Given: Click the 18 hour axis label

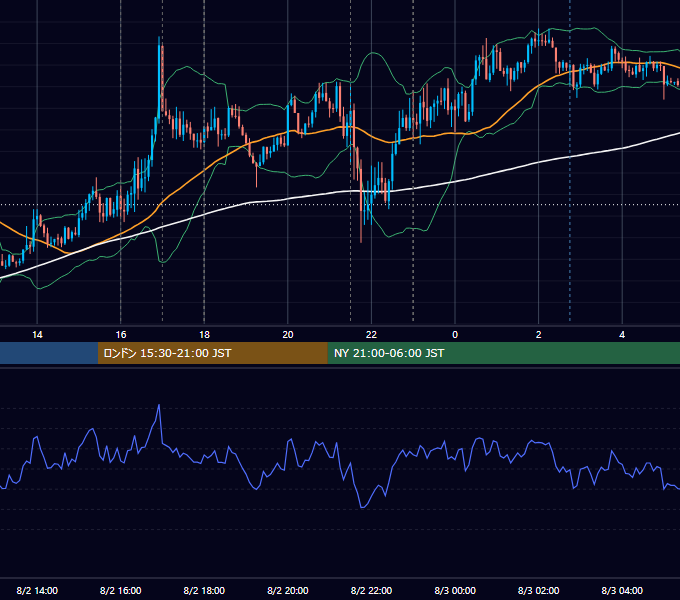Looking at the screenshot, I should (204, 335).
